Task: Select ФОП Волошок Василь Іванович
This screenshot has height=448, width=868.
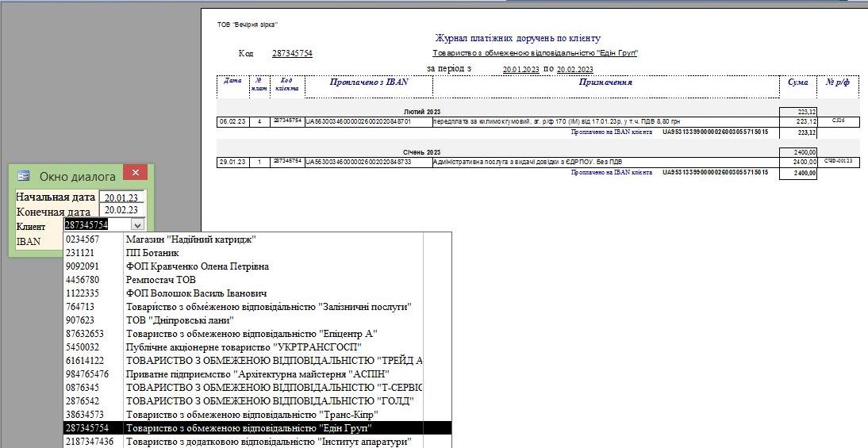Action: tap(257, 293)
